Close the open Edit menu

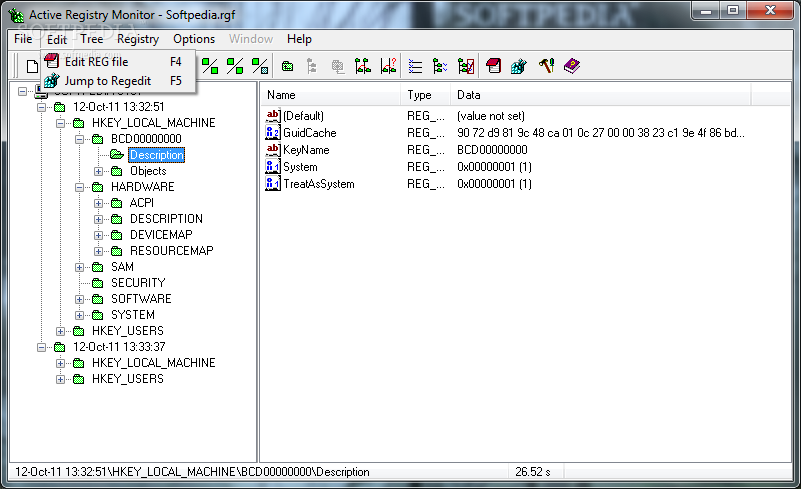(57, 39)
